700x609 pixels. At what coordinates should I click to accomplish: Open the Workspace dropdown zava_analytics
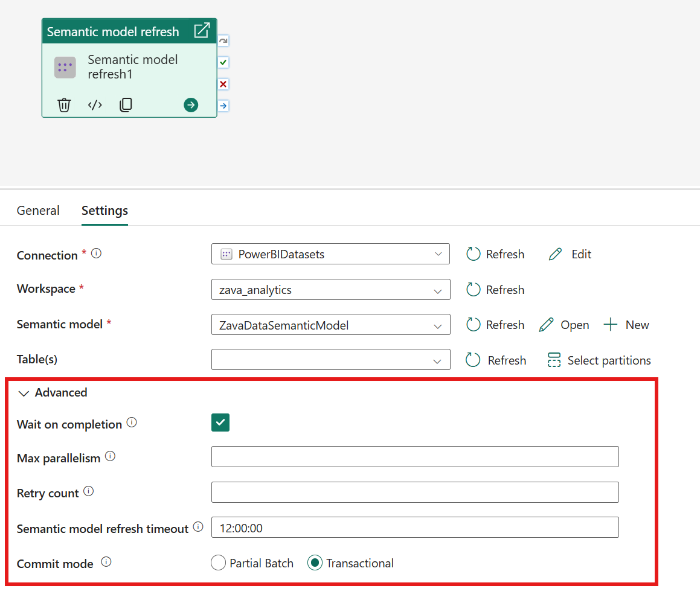(330, 290)
